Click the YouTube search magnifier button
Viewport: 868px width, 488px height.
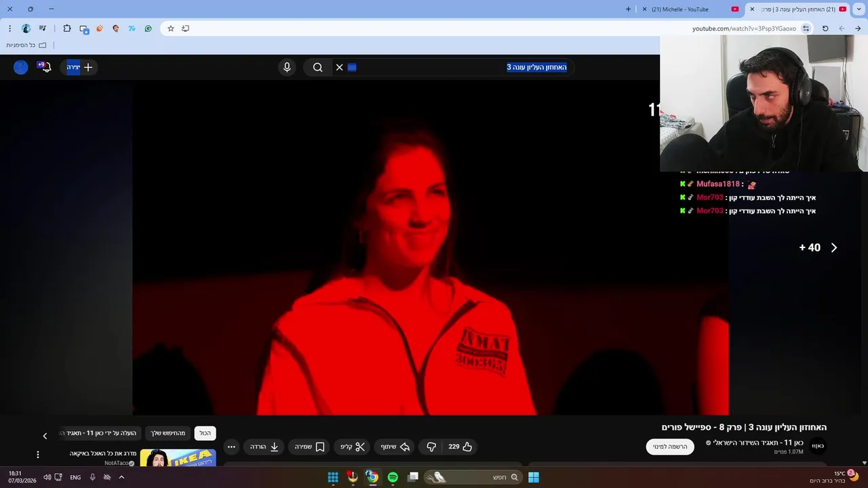click(x=317, y=67)
